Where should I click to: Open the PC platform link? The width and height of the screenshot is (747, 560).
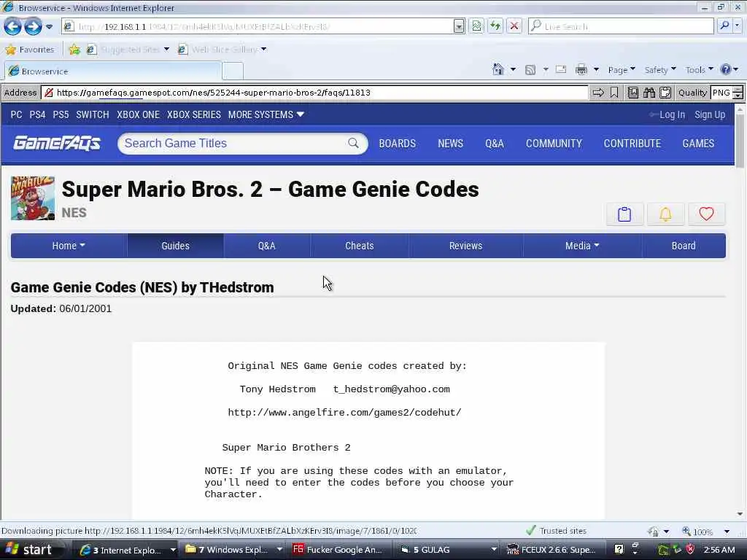[16, 114]
